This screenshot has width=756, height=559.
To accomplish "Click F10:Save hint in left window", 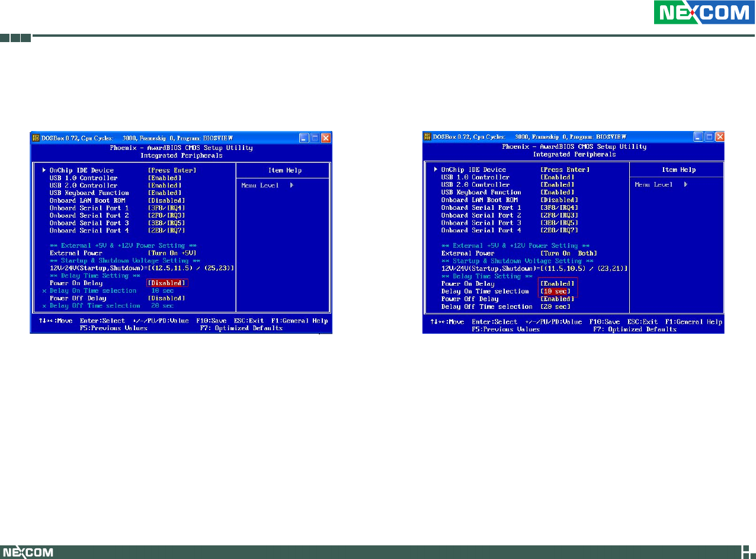I will click(210, 321).
